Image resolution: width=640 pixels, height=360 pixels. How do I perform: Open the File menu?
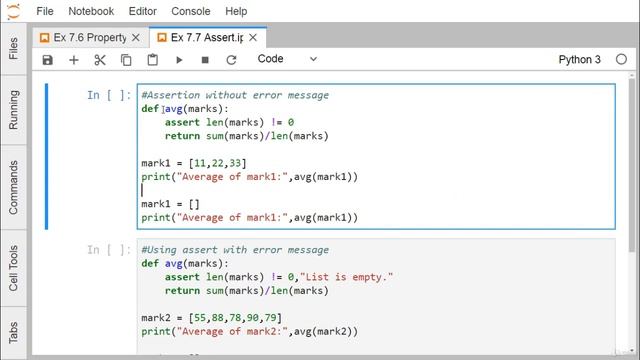[45, 11]
